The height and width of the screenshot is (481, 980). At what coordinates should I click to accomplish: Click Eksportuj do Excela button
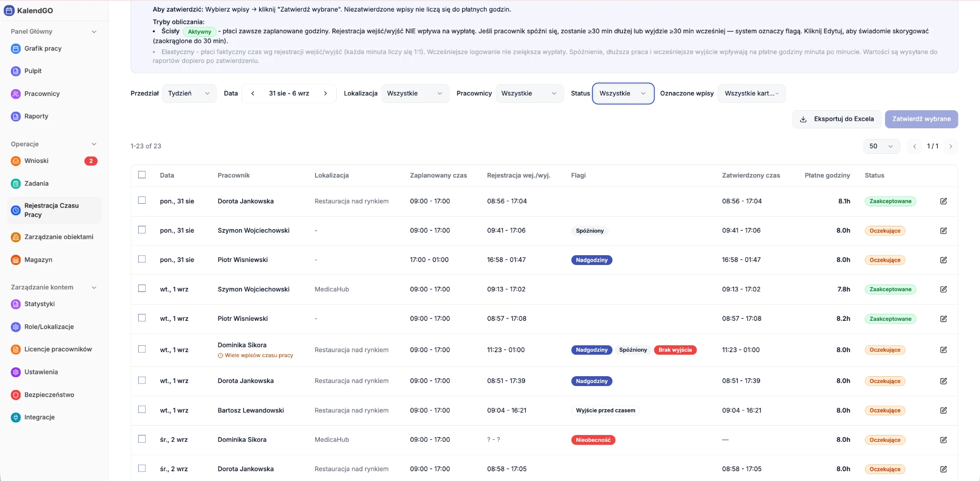(837, 119)
